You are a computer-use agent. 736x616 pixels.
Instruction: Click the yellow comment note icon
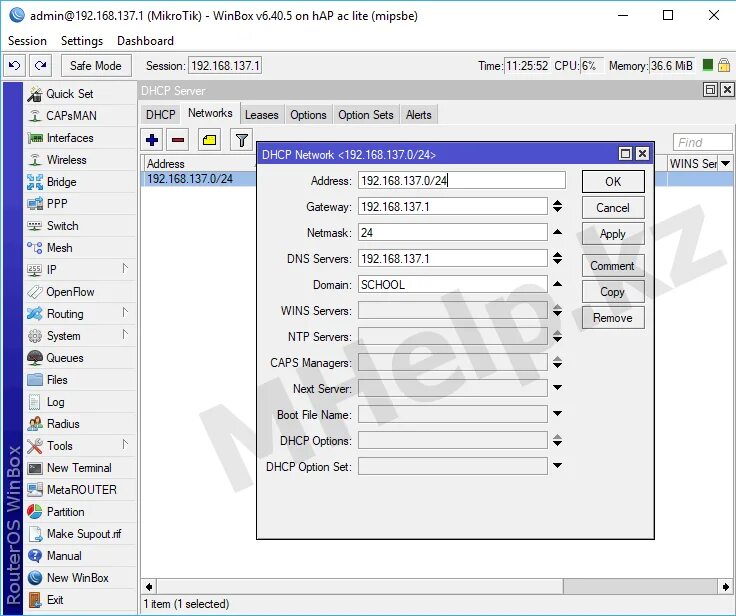pos(209,140)
